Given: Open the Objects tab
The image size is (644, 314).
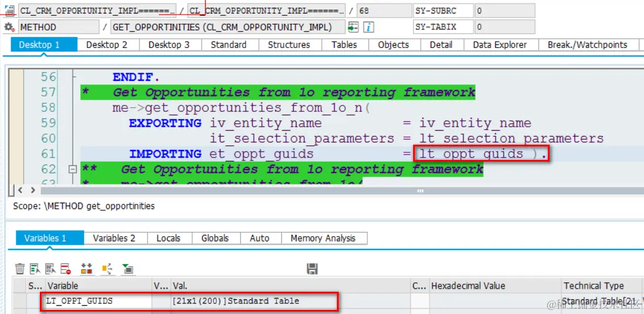Looking at the screenshot, I should pos(393,45).
